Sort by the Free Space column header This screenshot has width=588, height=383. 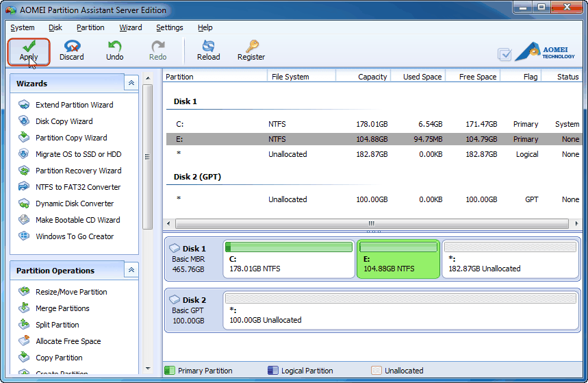point(473,77)
